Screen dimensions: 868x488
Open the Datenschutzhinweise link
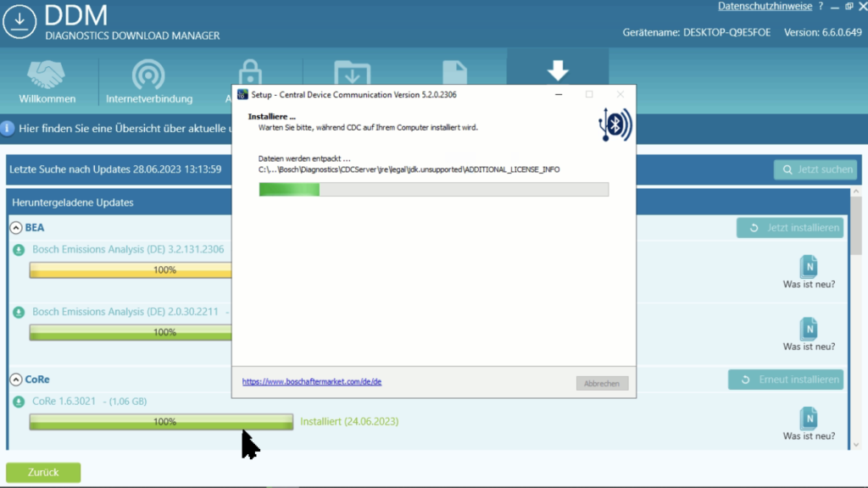tap(765, 6)
